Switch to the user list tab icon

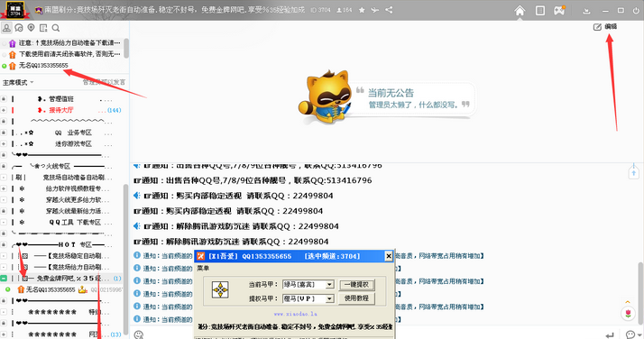tap(6, 28)
